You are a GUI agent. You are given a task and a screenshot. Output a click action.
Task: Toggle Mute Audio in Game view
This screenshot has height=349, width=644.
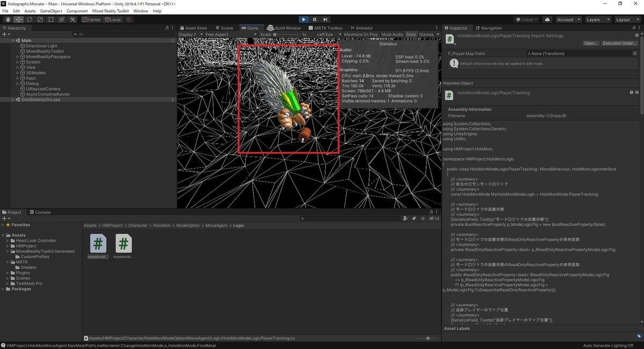(392, 34)
